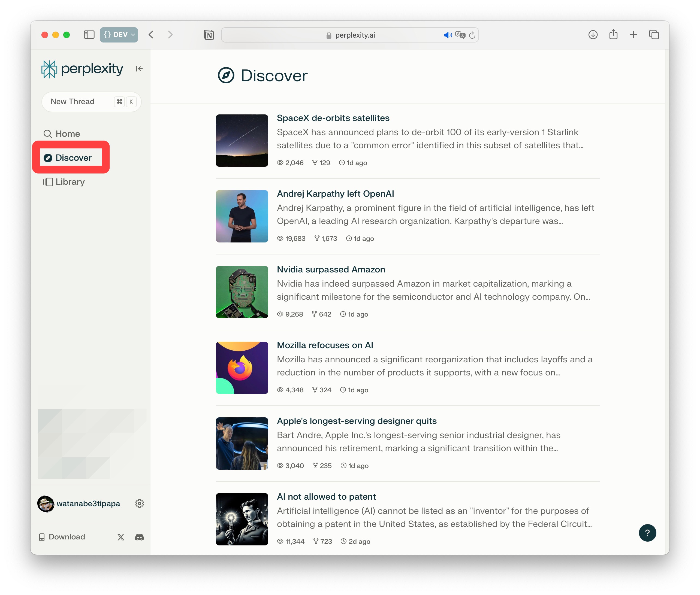Screen dimensions: 700x595
Task: Click the 324 fork count
Action: (x=322, y=390)
